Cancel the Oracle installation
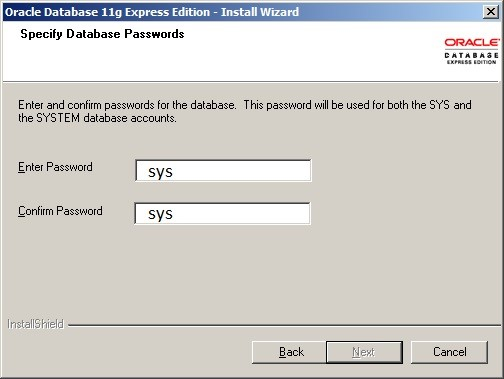The width and height of the screenshot is (504, 379). 449,352
